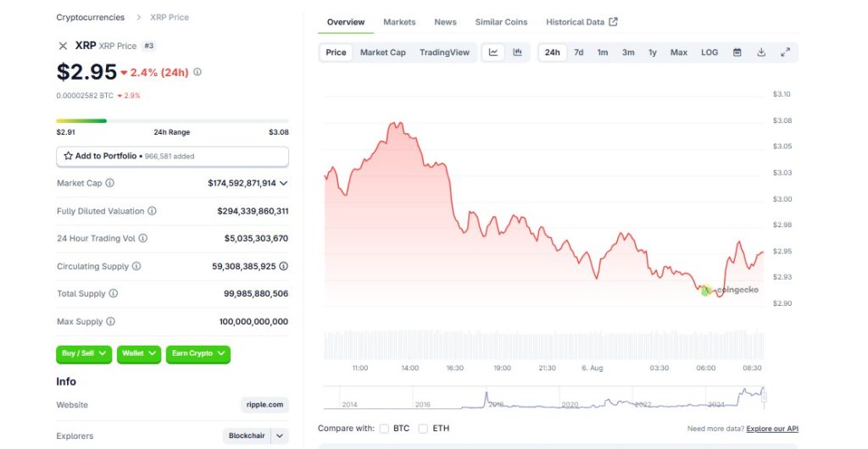Download the chart data
Viewport: 868px width, 449px height.
(761, 53)
